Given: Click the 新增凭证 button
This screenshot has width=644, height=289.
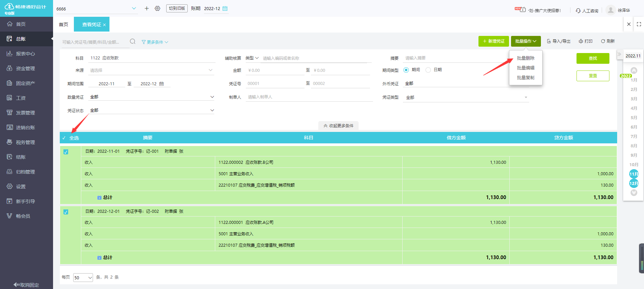Looking at the screenshot, I should point(494,41).
